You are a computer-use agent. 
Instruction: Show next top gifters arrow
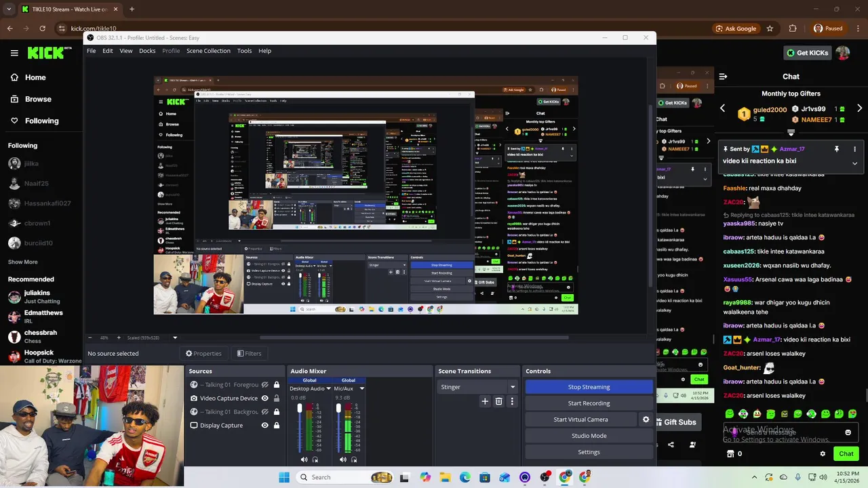coord(859,108)
